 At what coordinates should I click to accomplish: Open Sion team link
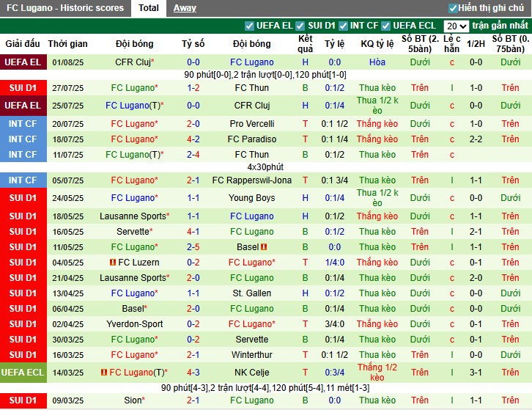pos(133,400)
